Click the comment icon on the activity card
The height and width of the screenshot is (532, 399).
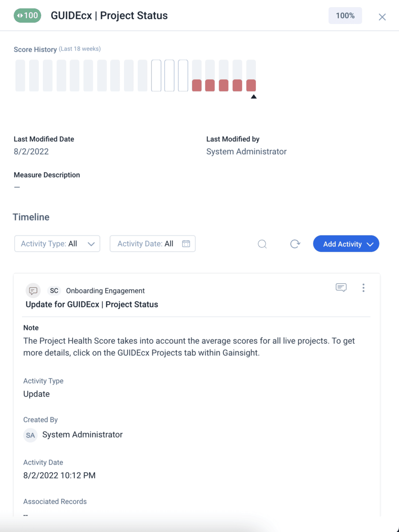pyautogui.click(x=341, y=287)
